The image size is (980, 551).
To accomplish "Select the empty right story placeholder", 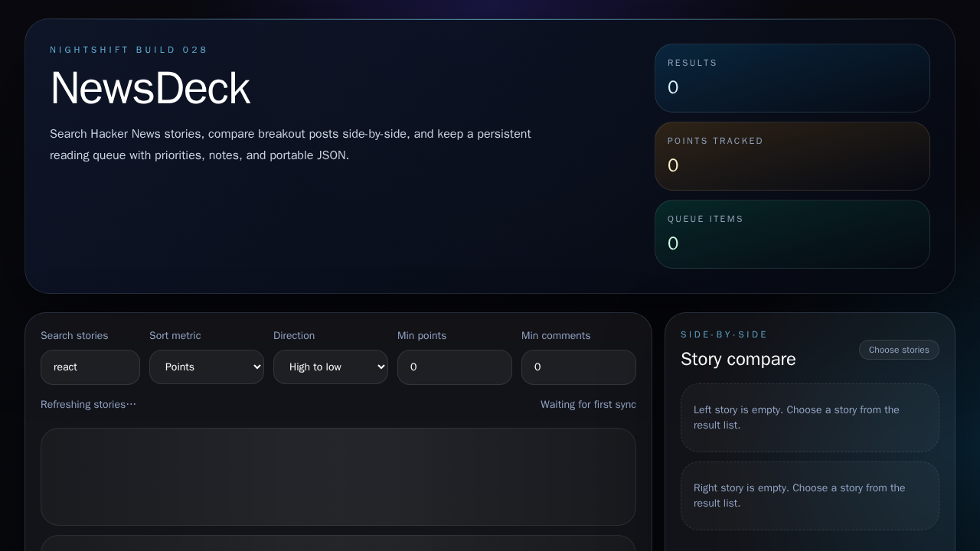I will pos(809,495).
